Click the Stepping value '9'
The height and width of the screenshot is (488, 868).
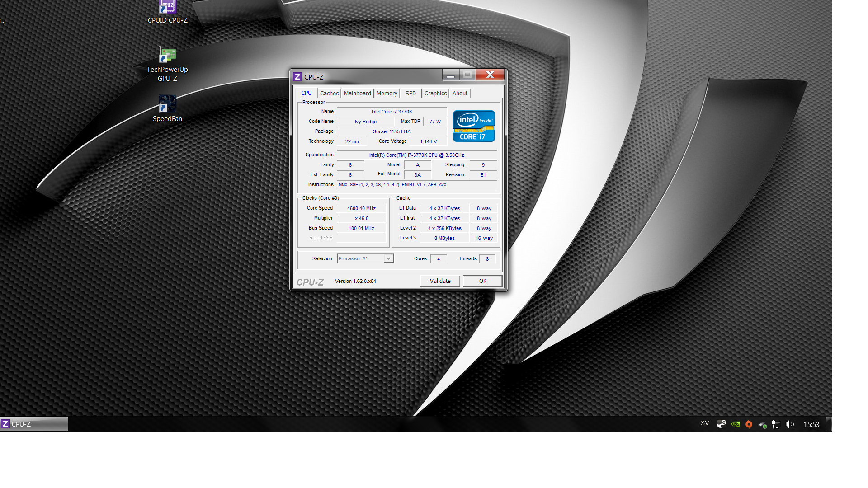pos(483,165)
